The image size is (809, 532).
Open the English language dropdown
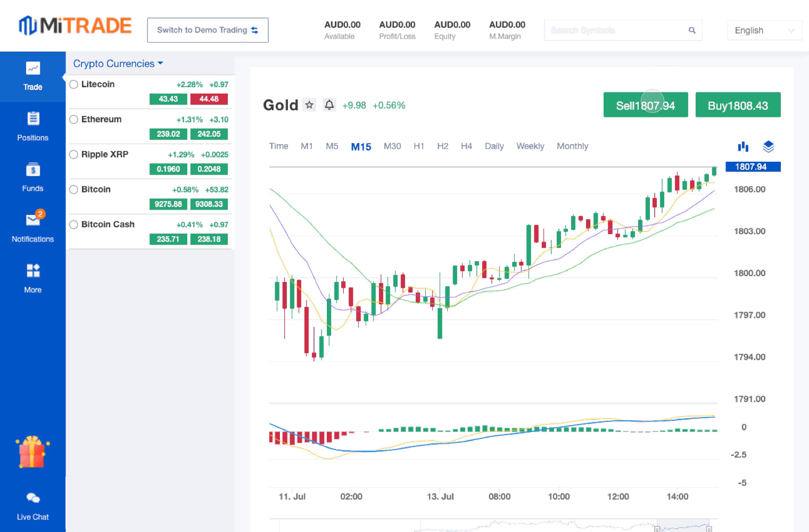pos(764,30)
